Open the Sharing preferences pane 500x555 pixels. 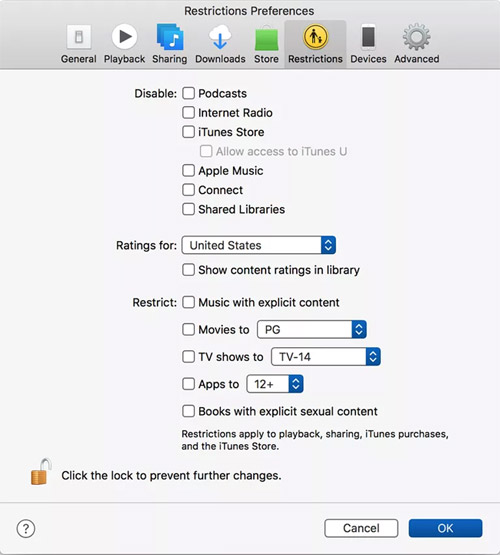(x=169, y=44)
